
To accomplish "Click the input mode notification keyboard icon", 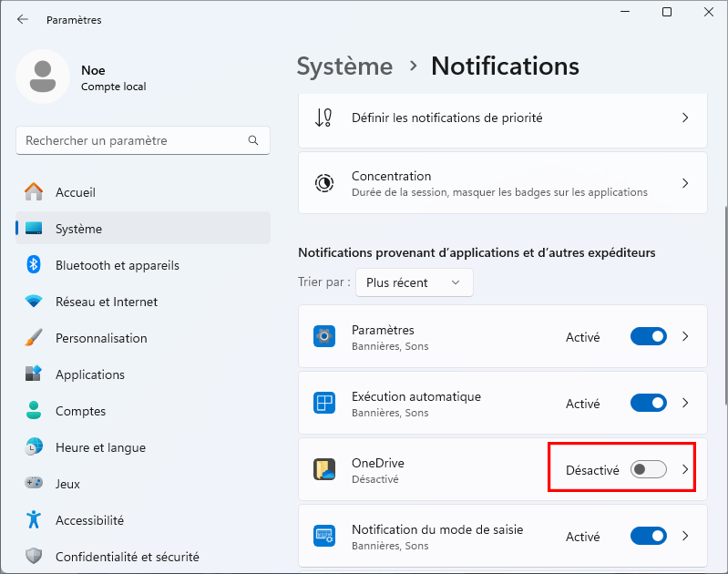I will point(324,536).
